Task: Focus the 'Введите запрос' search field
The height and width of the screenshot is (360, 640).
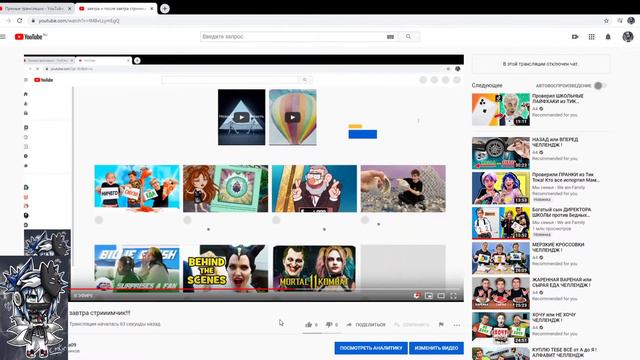Action: (x=293, y=37)
